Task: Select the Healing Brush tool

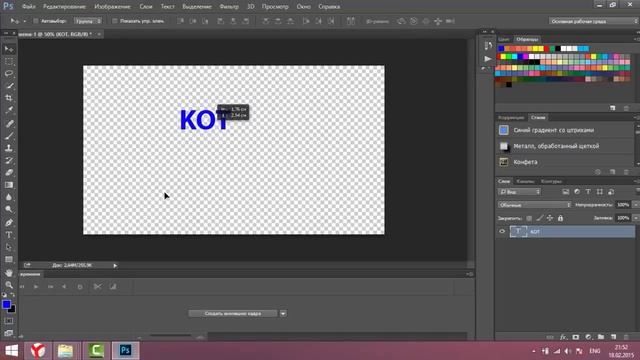Action: pos(9,124)
